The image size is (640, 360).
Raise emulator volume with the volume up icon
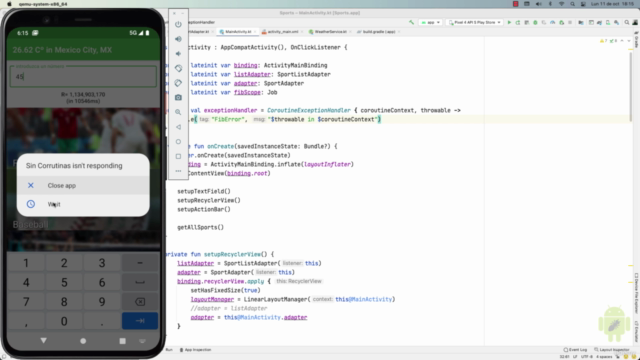[178, 39]
